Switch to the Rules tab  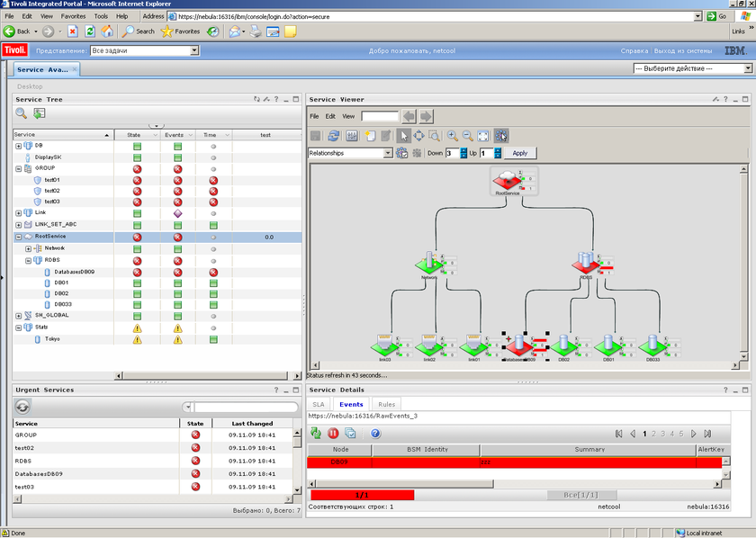coord(386,405)
